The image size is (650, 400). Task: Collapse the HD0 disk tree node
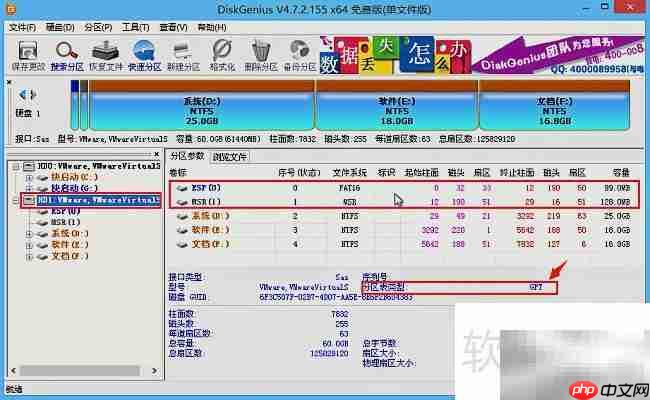[16, 167]
